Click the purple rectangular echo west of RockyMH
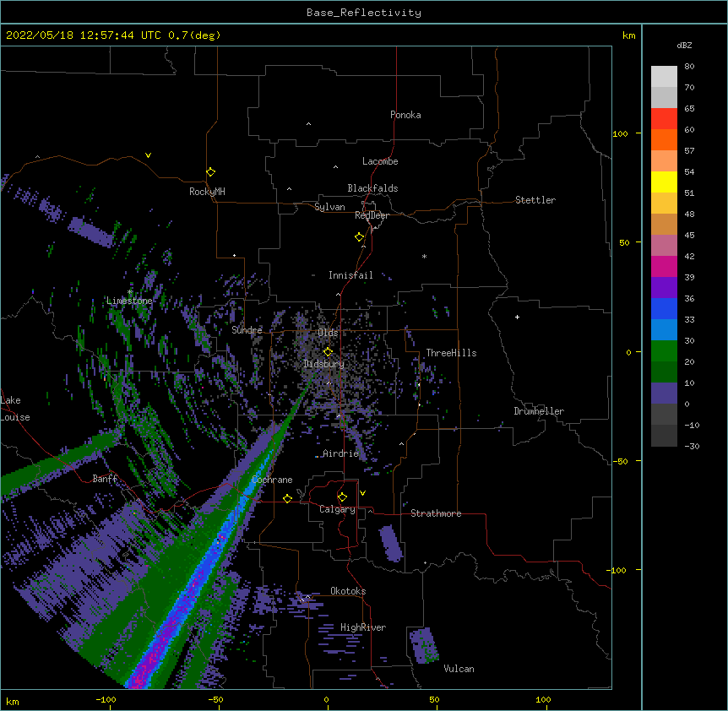 91,231
